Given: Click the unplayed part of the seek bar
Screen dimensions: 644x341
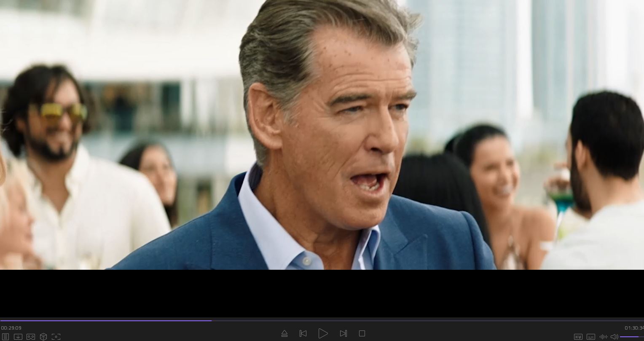Looking at the screenshot, I should point(421,321).
